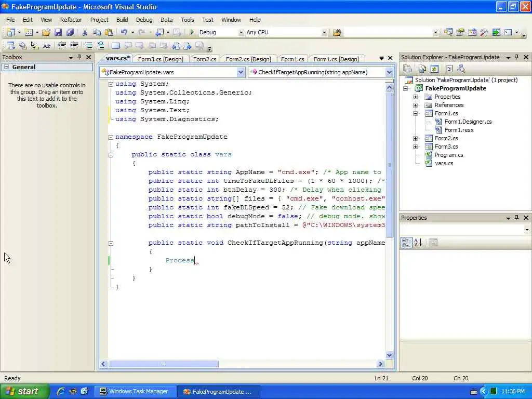
Task: Expand the Form2.cs node
Action: [415, 138]
